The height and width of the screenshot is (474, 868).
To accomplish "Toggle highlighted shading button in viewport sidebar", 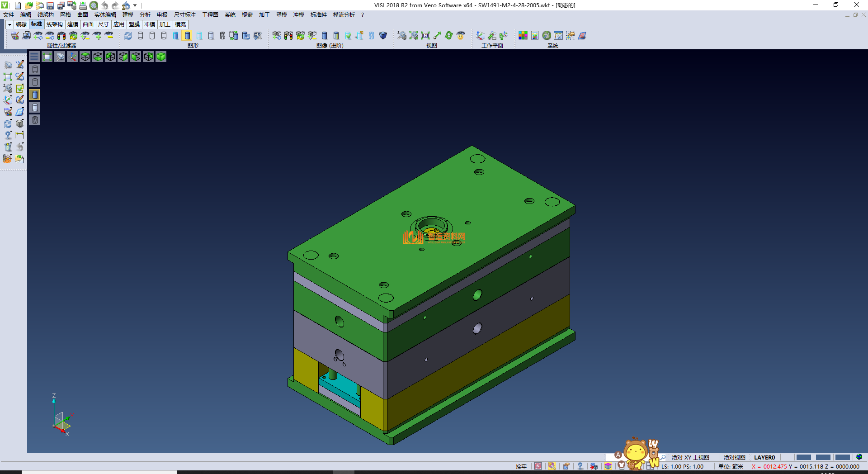I will click(x=35, y=95).
